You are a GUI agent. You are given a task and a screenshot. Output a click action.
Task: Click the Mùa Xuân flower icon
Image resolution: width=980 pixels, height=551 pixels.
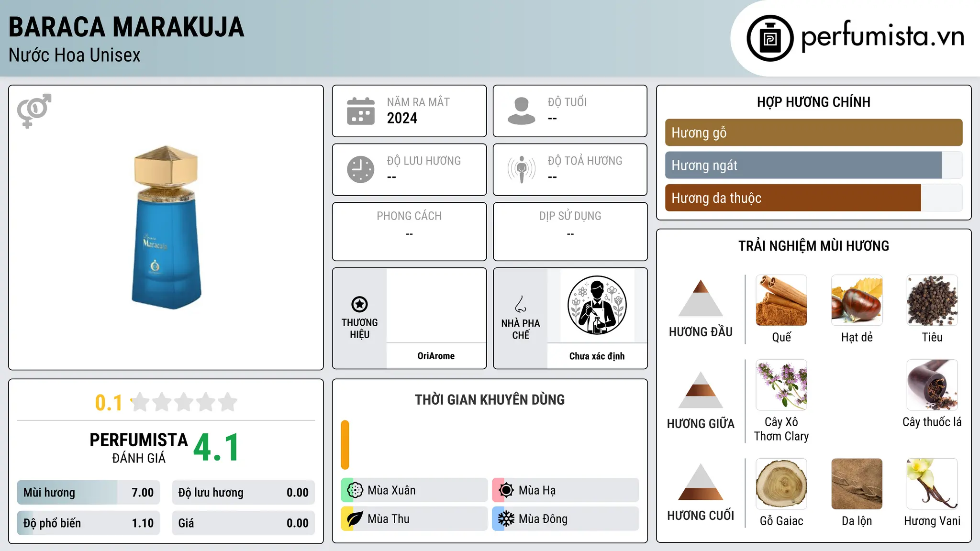coord(355,490)
